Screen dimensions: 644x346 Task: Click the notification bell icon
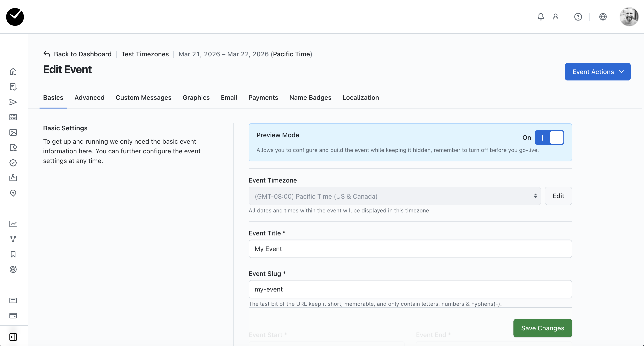pos(540,17)
